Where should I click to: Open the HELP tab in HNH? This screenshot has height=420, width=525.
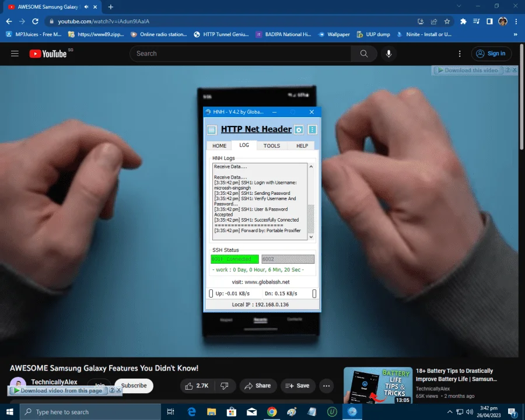click(302, 146)
